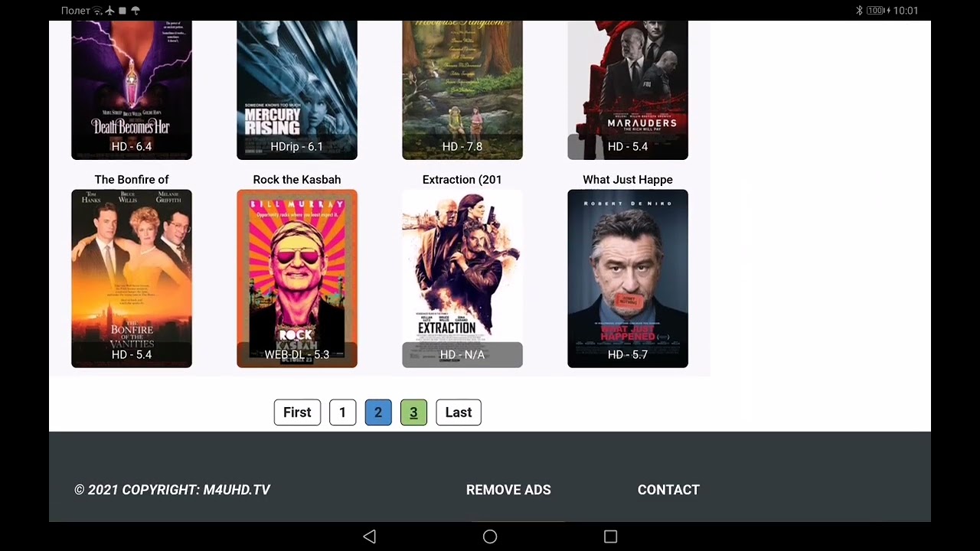
Task: Go to page 3
Action: tap(413, 412)
